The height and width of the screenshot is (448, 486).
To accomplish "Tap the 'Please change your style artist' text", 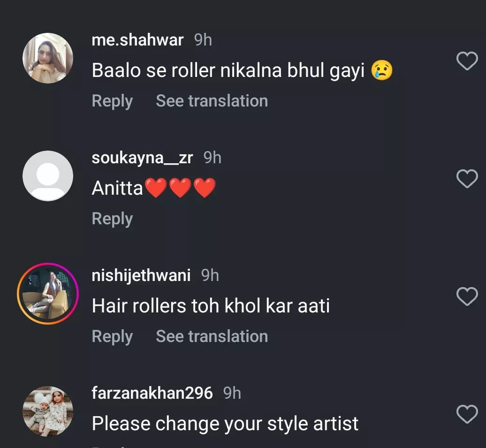I will (225, 424).
